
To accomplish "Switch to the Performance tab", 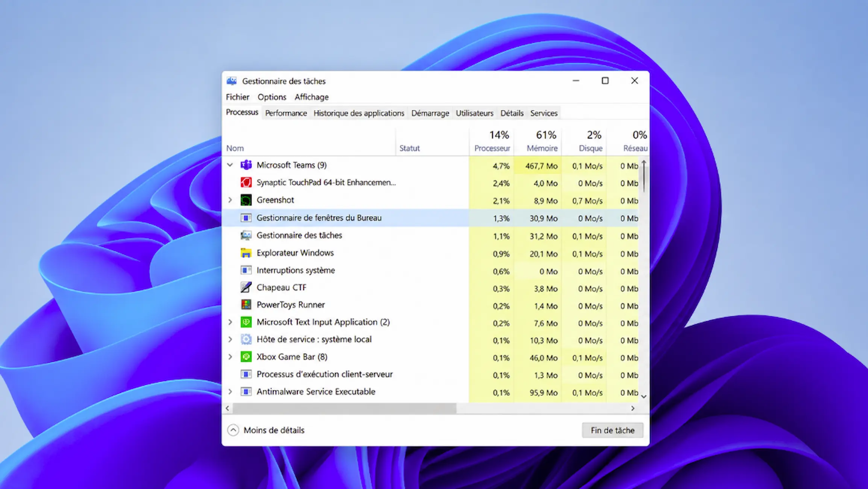I will pyautogui.click(x=286, y=113).
